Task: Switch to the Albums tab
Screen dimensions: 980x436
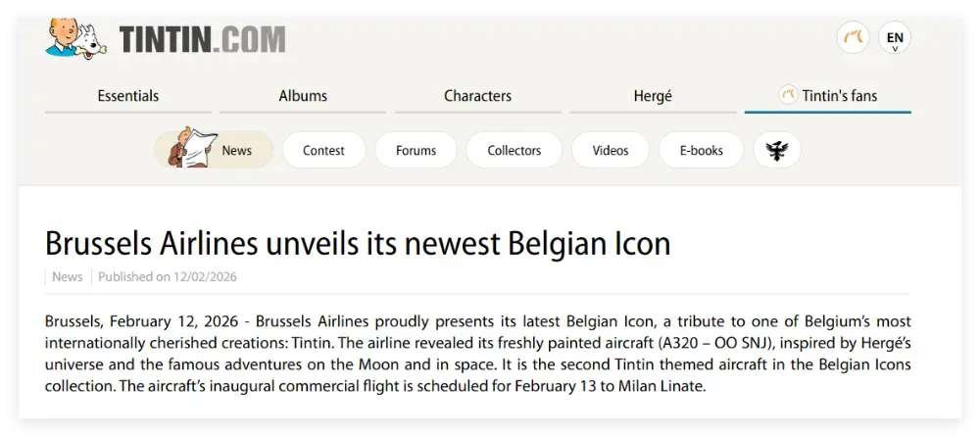Action: click(x=303, y=96)
